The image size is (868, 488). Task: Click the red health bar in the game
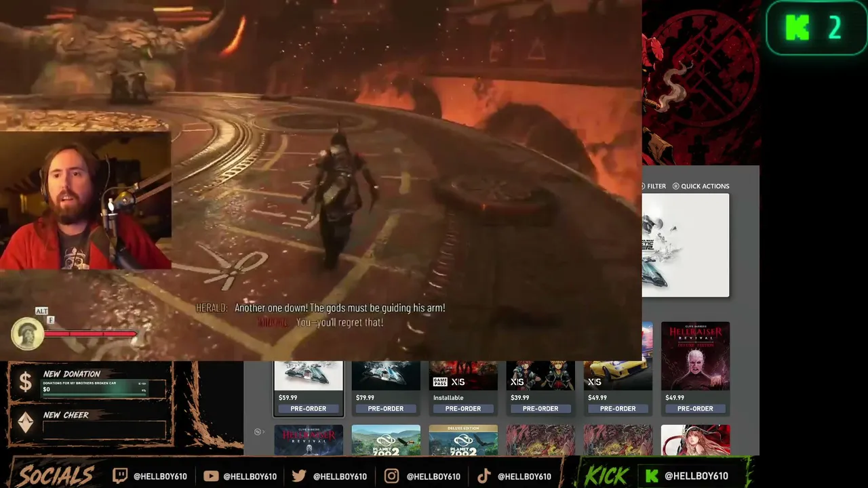(91, 333)
